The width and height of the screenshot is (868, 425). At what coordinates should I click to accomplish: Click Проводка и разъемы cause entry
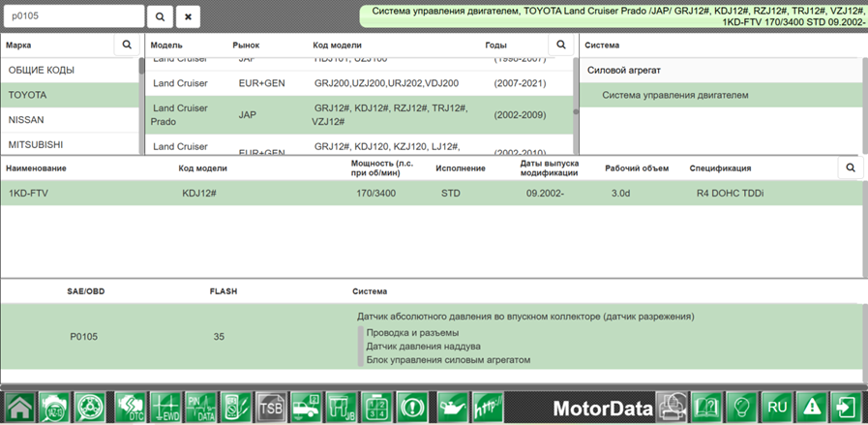point(412,333)
